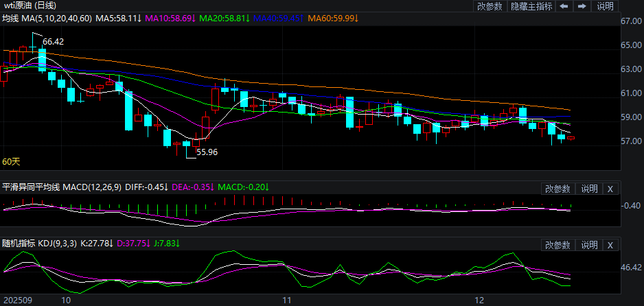Click the orange MA60:59.99 legend value

(333, 19)
